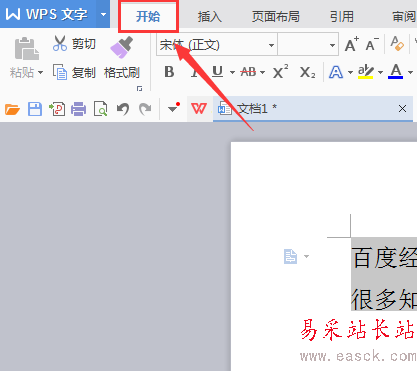
Task: Clear formatting with eraser icon
Action: 397,44
